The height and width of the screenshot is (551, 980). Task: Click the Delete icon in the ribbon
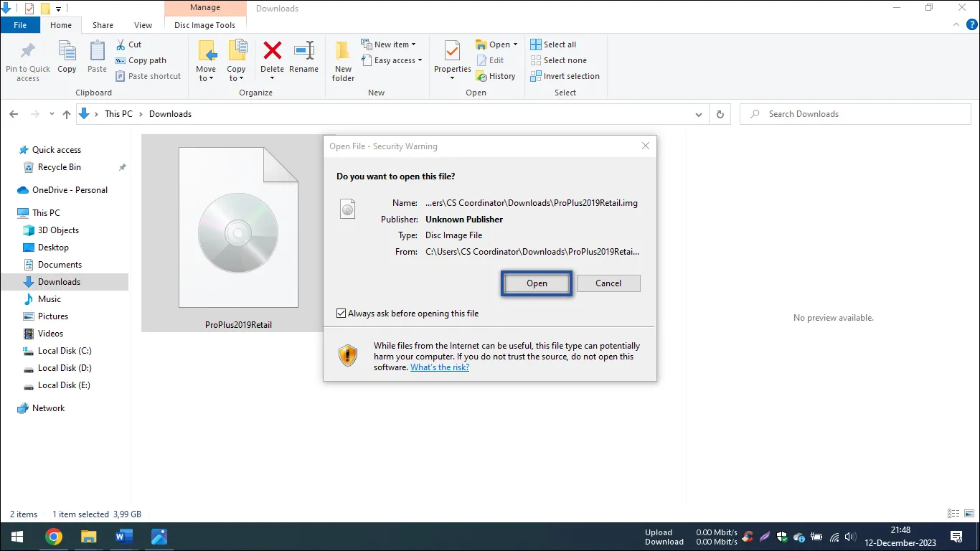click(272, 52)
